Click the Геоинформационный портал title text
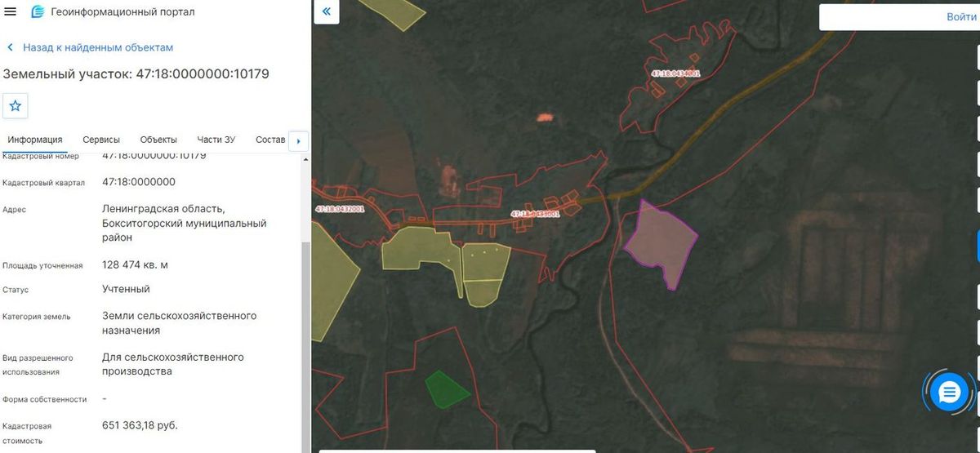 pos(122,12)
